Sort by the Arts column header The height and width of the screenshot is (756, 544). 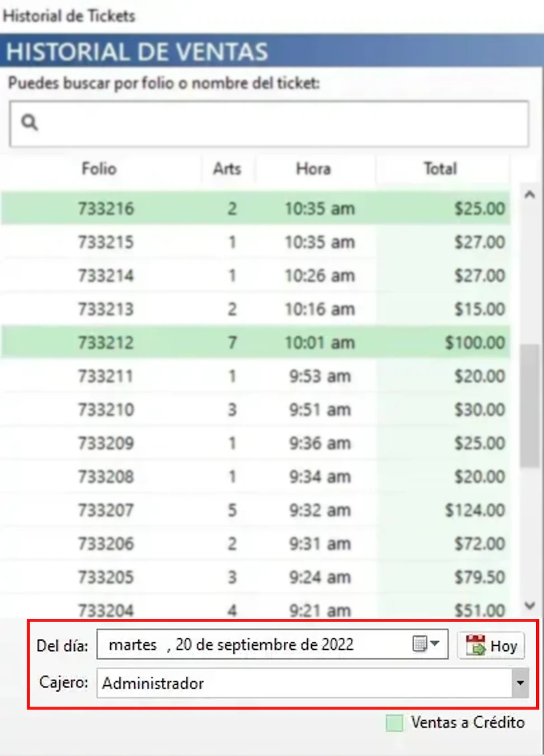[x=227, y=169]
